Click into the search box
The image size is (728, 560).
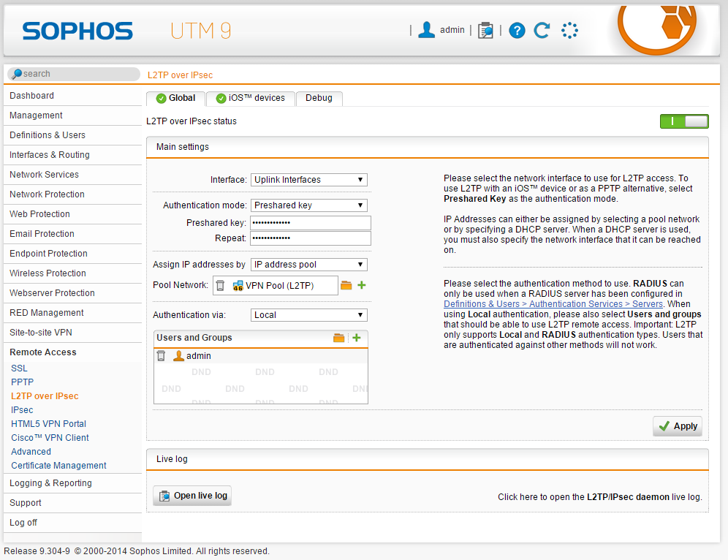[74, 74]
